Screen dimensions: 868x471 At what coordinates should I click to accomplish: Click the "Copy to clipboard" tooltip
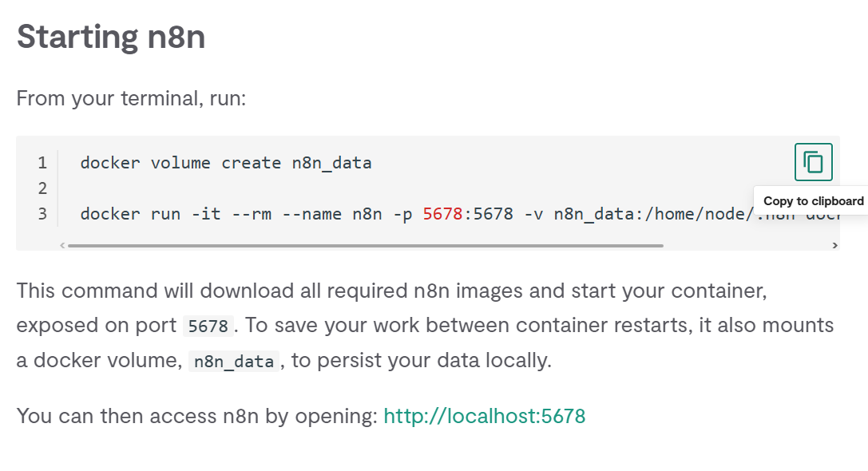click(x=813, y=201)
